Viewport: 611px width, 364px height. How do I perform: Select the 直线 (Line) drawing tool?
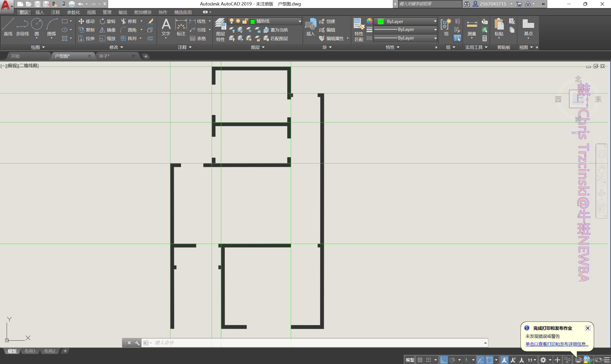(x=8, y=27)
